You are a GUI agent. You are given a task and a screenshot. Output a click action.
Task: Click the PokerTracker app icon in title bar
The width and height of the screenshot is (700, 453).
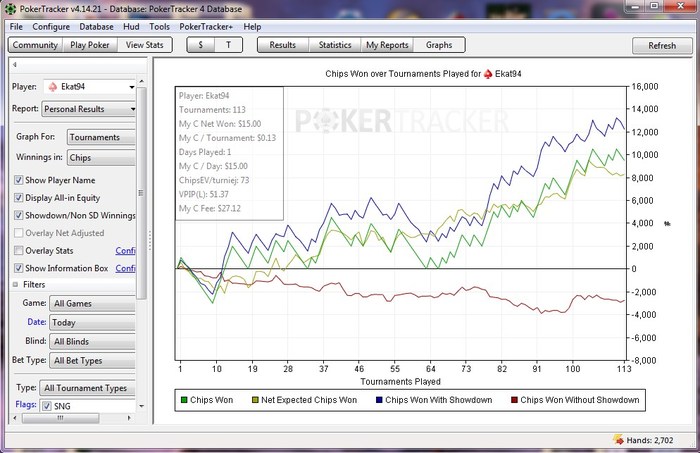10,9
